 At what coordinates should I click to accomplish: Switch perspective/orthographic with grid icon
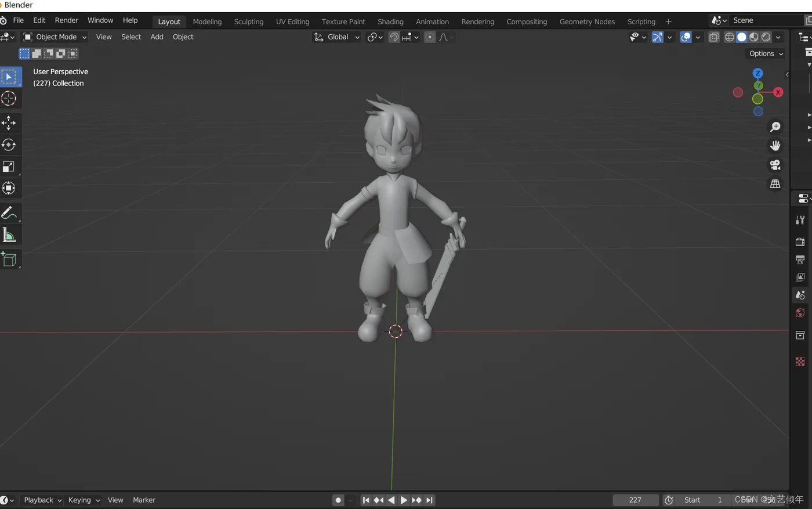(775, 184)
